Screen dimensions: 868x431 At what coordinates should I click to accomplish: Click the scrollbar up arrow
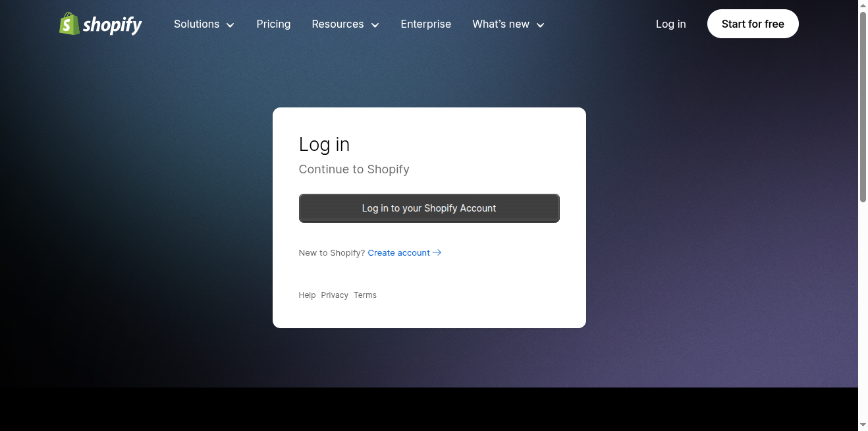click(863, 5)
